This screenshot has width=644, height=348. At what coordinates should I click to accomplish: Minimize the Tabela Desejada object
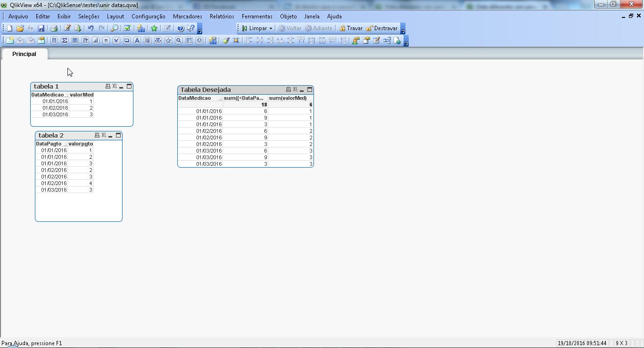(302, 89)
